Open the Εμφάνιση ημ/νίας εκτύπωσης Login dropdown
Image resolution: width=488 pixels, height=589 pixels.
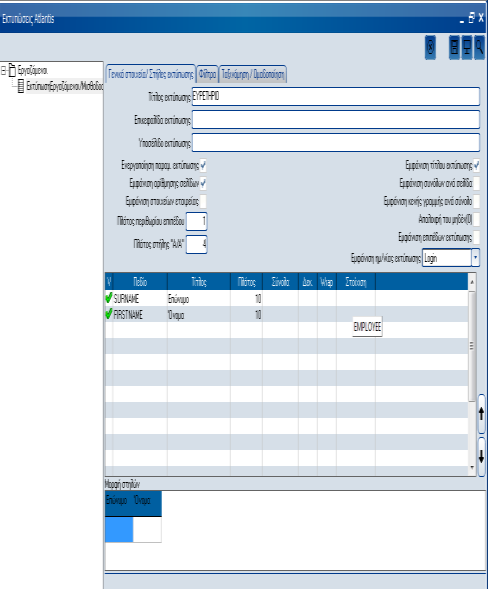476,258
